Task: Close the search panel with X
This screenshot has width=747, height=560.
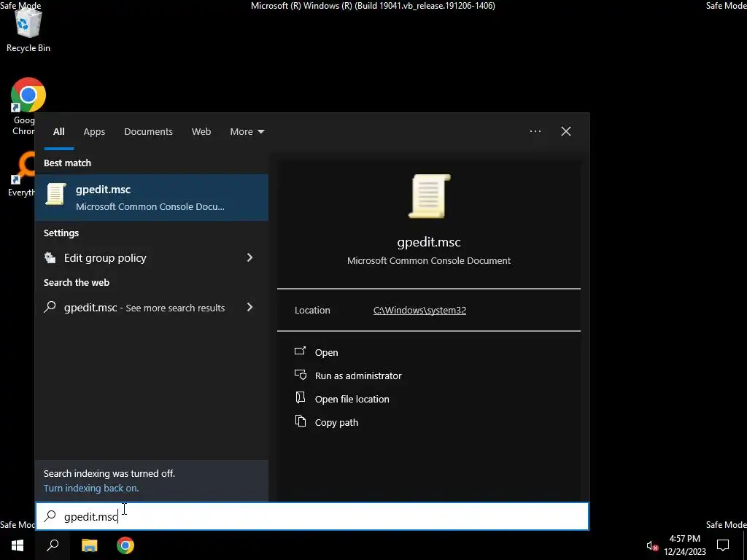Action: point(566,131)
